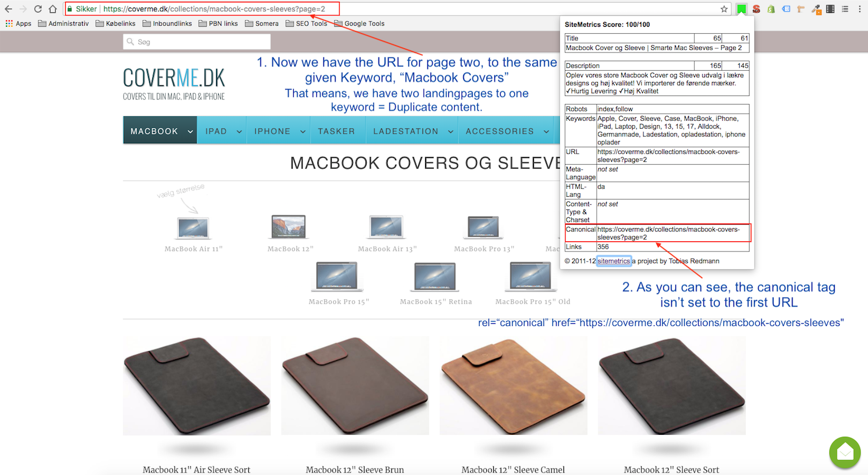Open the red SEO extension icon
The width and height of the screenshot is (868, 475).
[756, 9]
